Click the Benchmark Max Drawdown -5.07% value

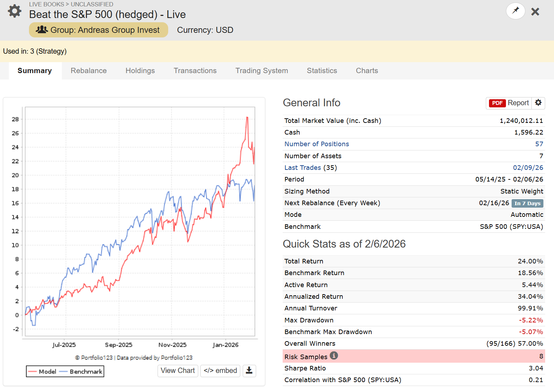[531, 332]
